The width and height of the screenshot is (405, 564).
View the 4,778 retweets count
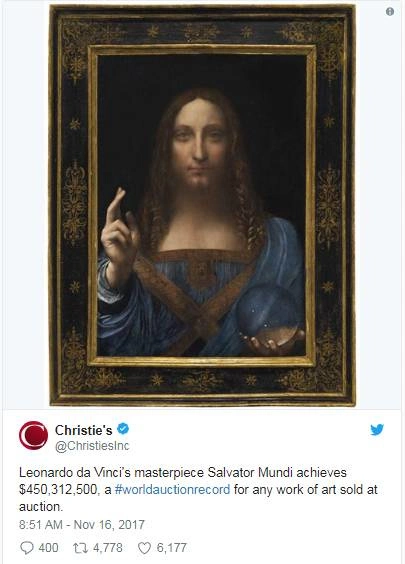pos(108,548)
